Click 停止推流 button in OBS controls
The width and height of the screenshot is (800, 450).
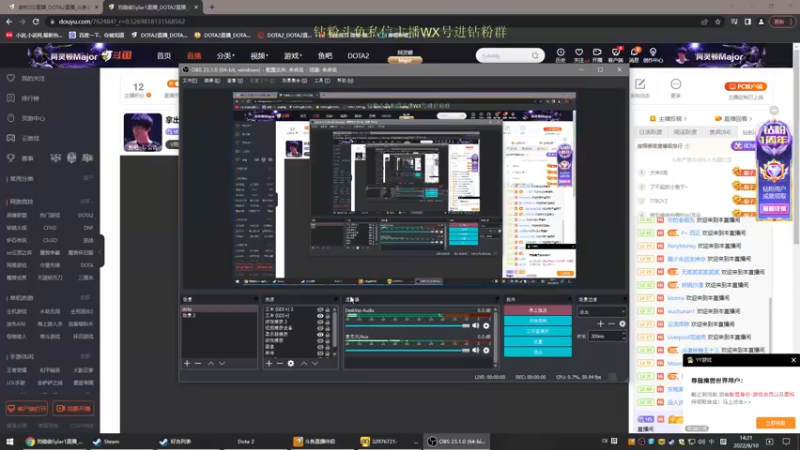point(538,310)
